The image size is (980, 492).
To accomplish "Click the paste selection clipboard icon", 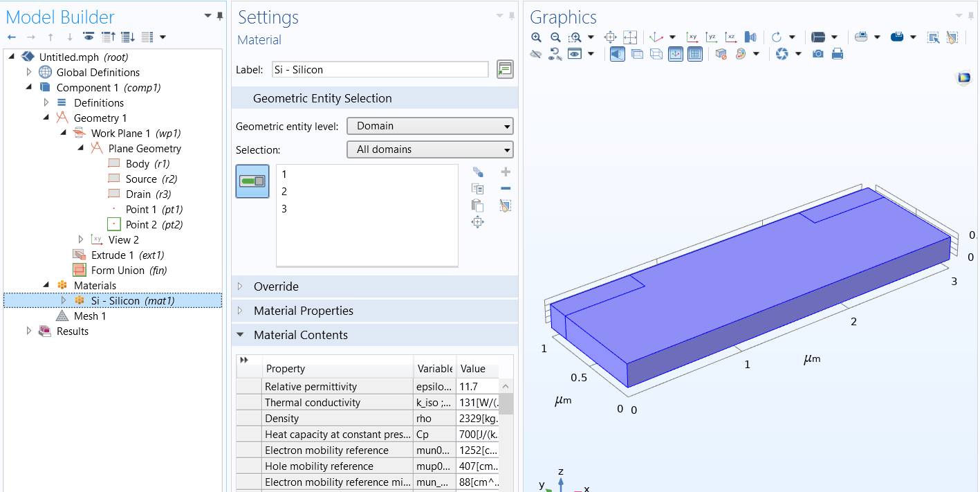I will pos(477,206).
